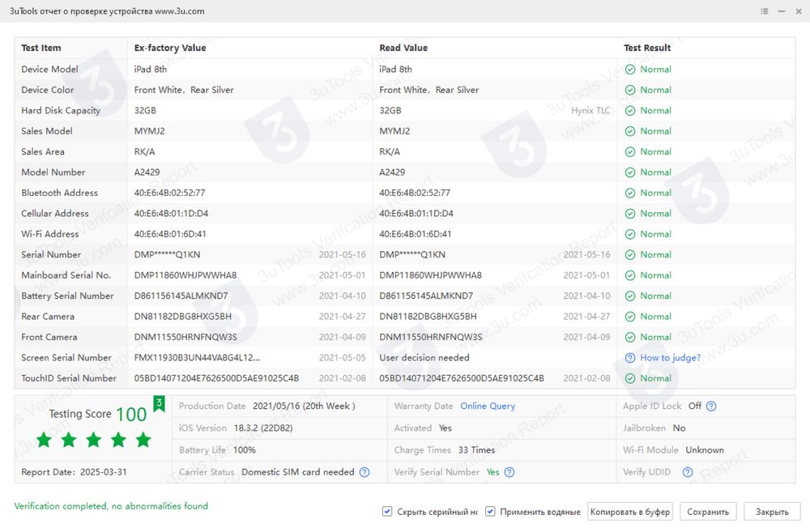Viewport: 810px width, 532px height.
Task: Click the User decision needed text
Action: (x=424, y=357)
